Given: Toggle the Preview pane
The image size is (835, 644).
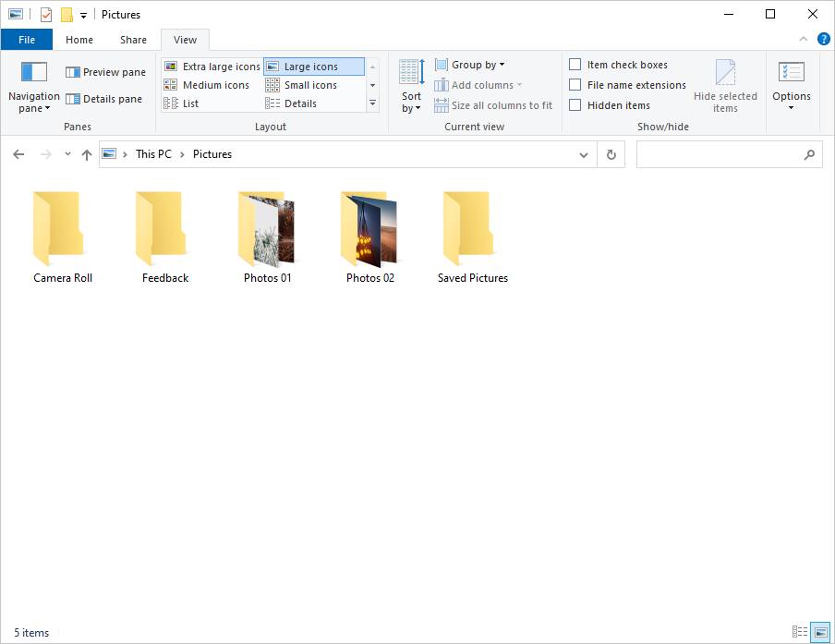Looking at the screenshot, I should click(105, 72).
